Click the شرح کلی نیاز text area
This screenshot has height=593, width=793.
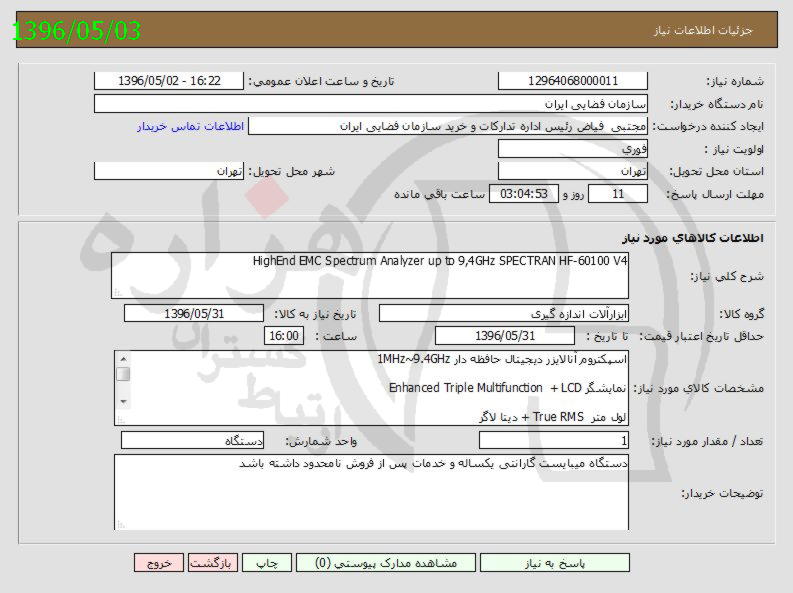pyautogui.click(x=370, y=274)
